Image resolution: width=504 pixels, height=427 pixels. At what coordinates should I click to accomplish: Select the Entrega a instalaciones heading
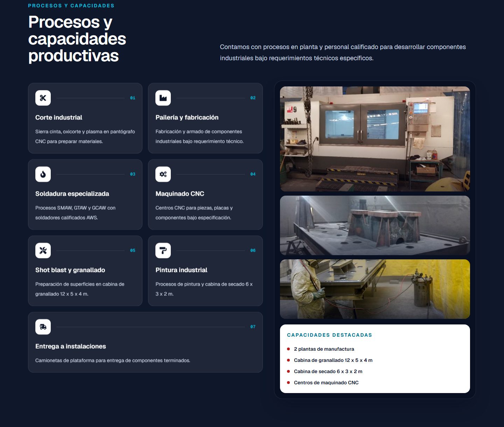click(x=71, y=346)
